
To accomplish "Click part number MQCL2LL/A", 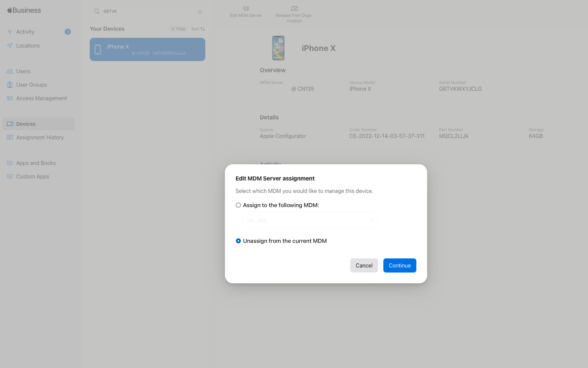I will [x=453, y=136].
